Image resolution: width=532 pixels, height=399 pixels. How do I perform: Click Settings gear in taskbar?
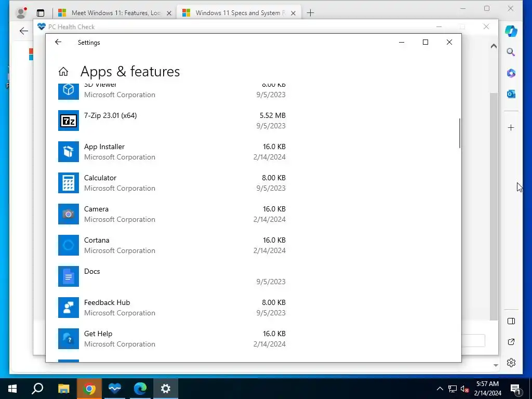166,389
